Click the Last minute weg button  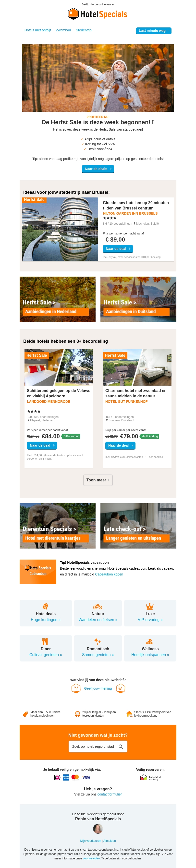pos(154,31)
